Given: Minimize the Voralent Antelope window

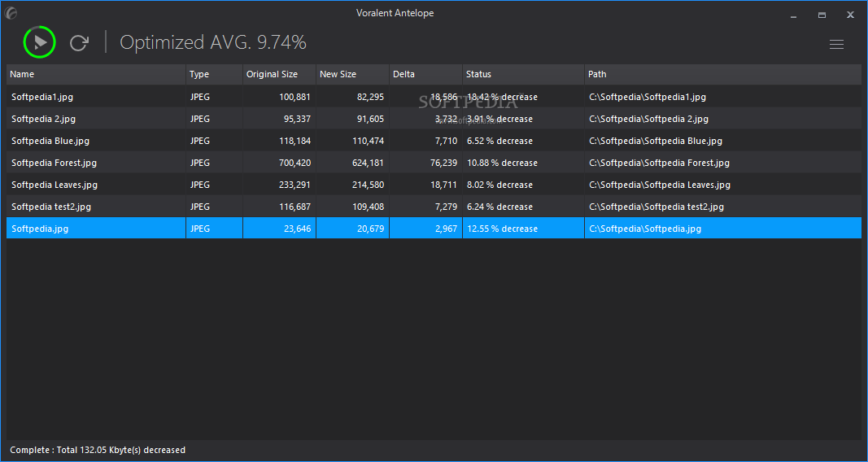Looking at the screenshot, I should tap(793, 15).
